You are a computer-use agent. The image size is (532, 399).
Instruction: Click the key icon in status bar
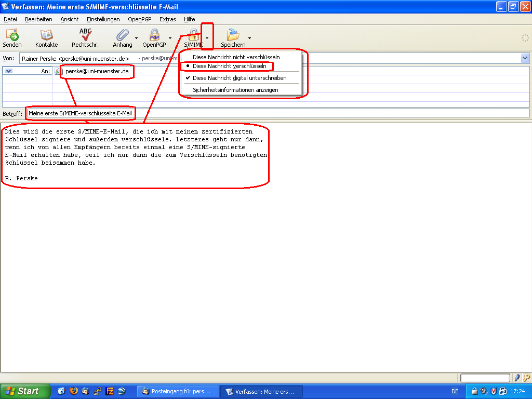[526, 378]
